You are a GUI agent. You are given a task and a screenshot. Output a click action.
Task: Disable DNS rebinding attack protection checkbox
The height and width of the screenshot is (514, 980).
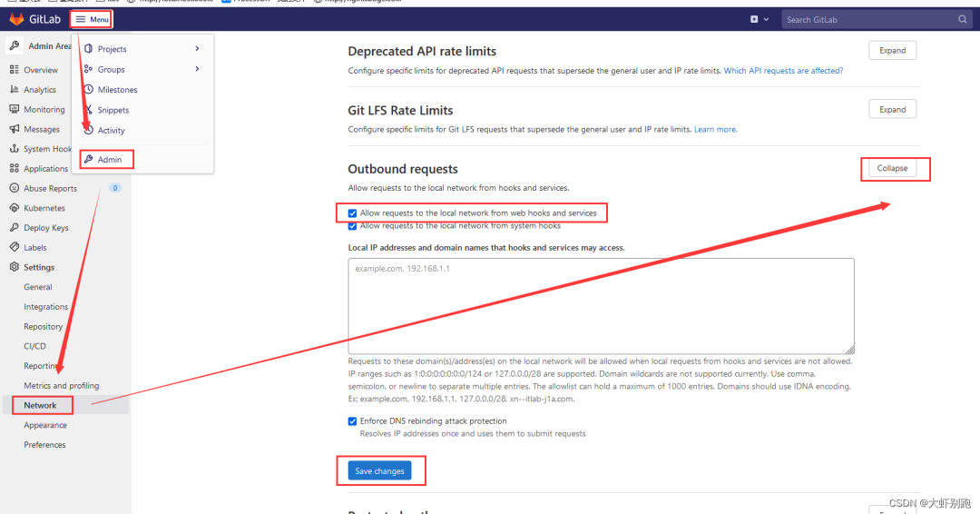[352, 421]
